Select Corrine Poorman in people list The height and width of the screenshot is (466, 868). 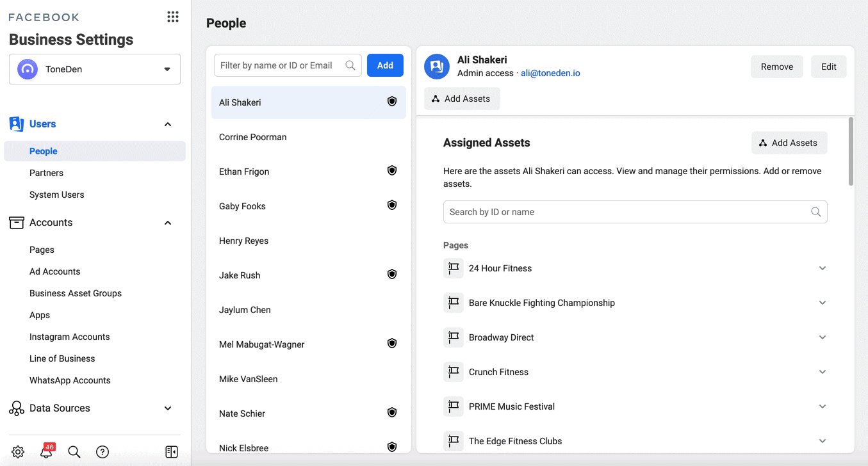(x=309, y=137)
